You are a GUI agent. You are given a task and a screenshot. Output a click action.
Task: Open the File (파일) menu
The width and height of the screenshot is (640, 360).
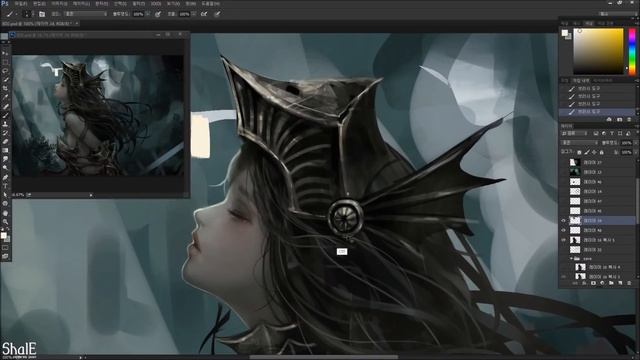[21, 4]
